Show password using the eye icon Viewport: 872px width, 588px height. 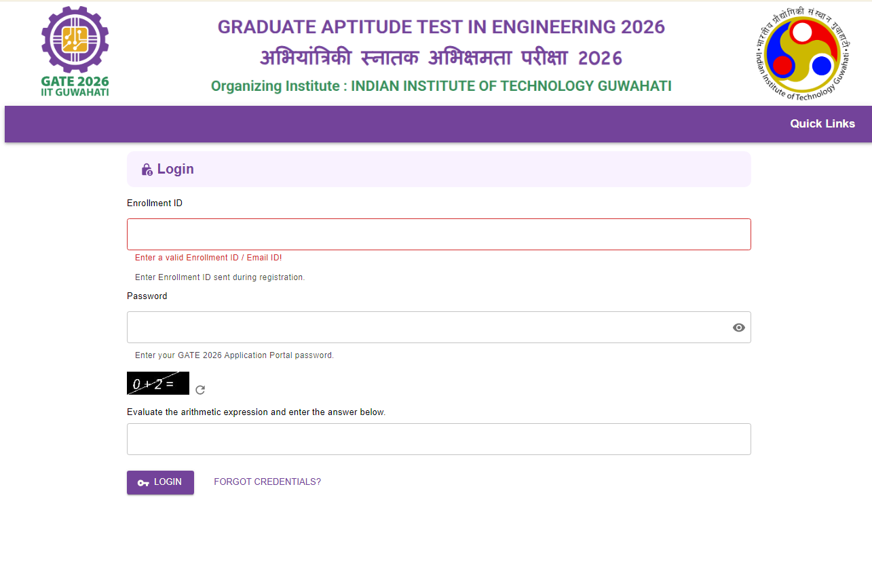[x=739, y=328]
